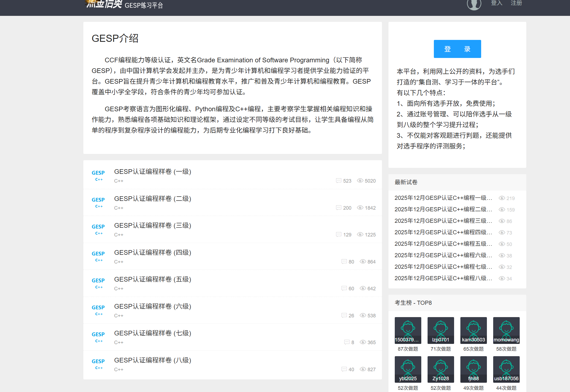This screenshot has width=570, height=392.
Task: Click the GESP C++ icon for 一级 sample paper
Action: pyautogui.click(x=98, y=175)
